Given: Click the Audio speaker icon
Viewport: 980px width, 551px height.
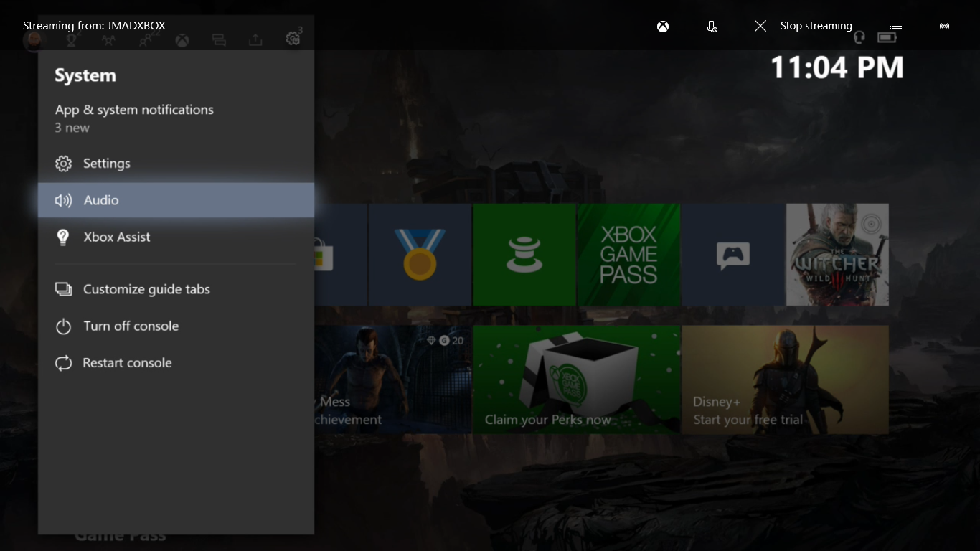Looking at the screenshot, I should point(63,200).
